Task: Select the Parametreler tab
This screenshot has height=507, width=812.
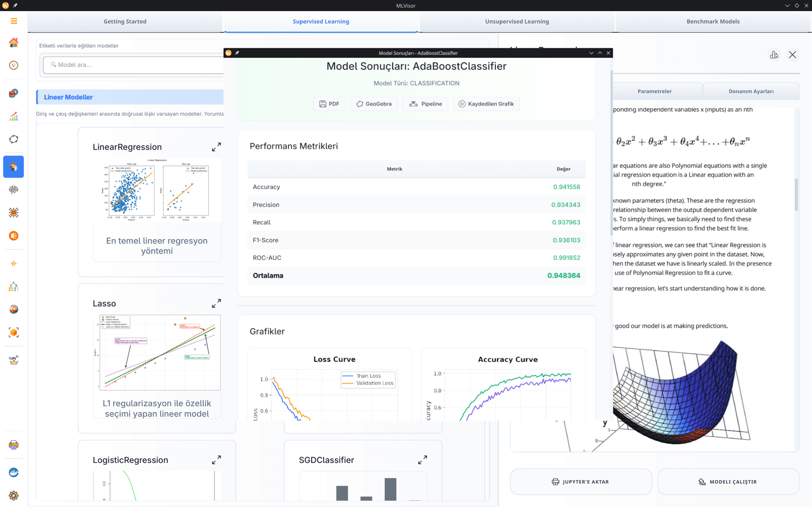Action: pyautogui.click(x=654, y=91)
